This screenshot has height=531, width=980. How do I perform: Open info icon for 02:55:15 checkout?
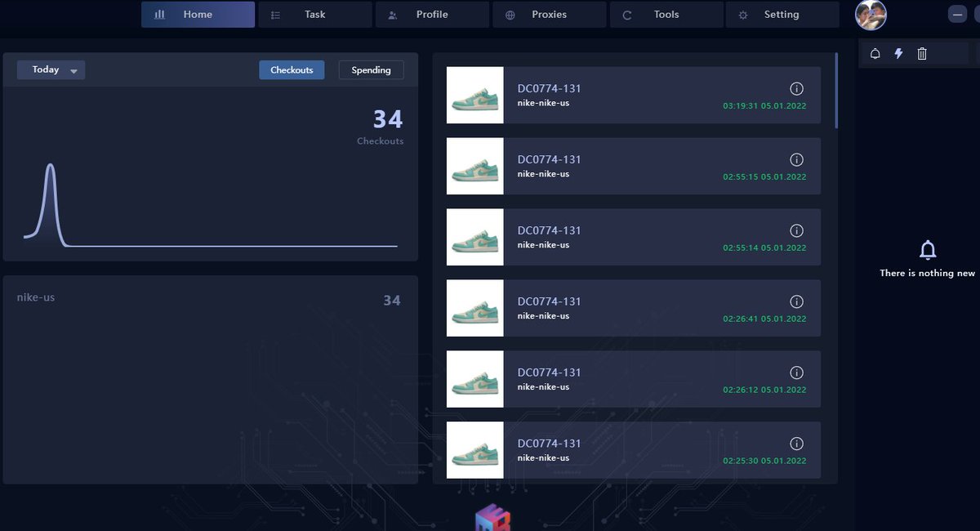click(797, 159)
